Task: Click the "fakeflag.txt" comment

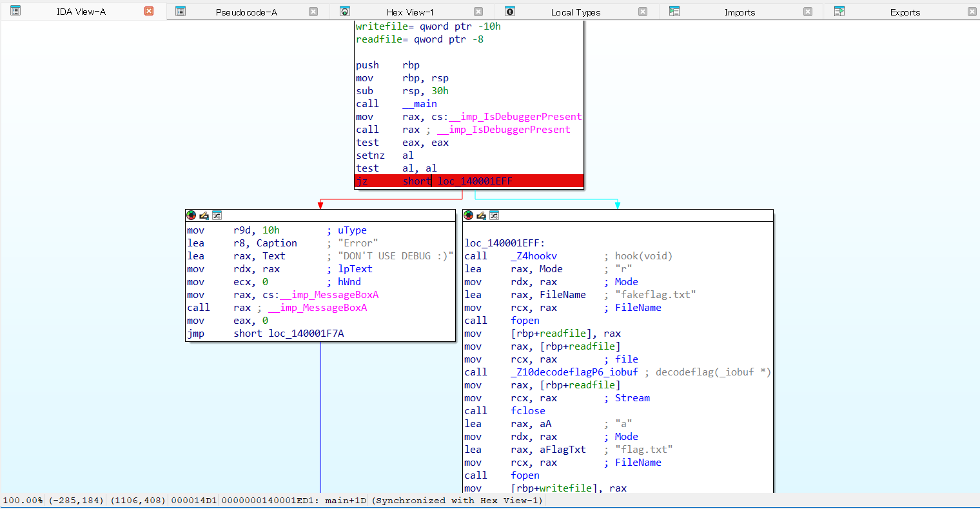Action: [656, 295]
